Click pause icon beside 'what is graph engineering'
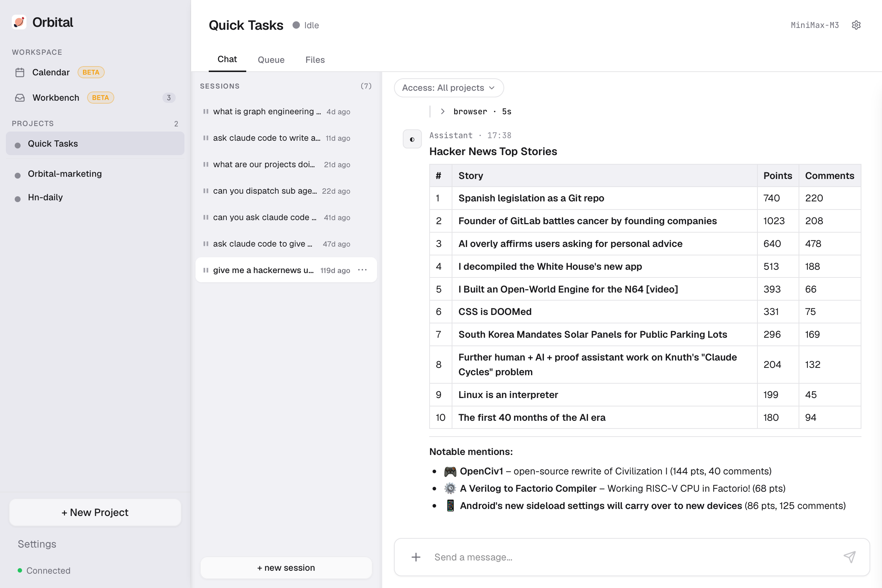 click(x=206, y=111)
